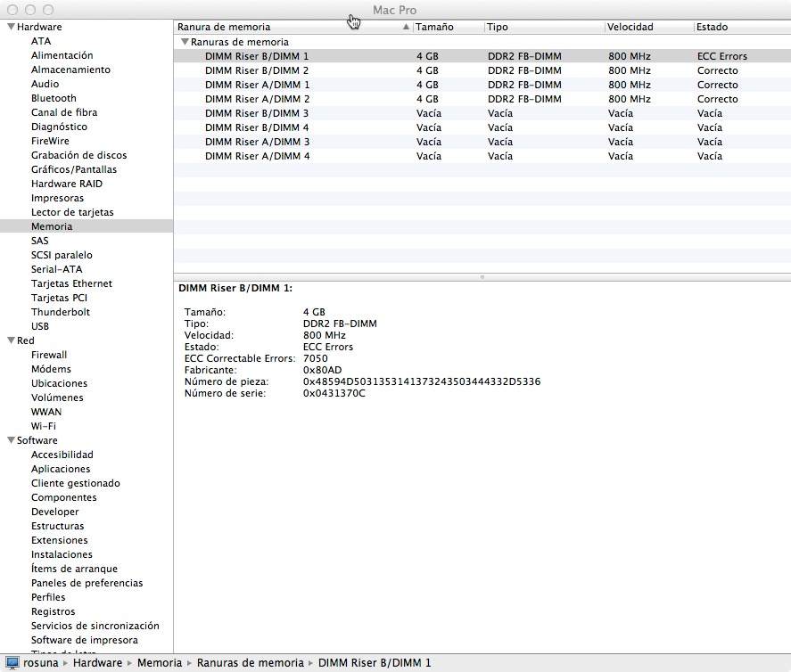791x672 pixels.
Task: Select Bluetooth in the sidebar
Action: click(54, 98)
